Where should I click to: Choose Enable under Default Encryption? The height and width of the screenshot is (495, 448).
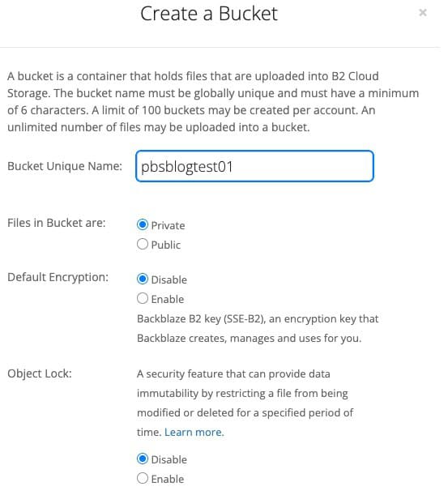tap(143, 298)
